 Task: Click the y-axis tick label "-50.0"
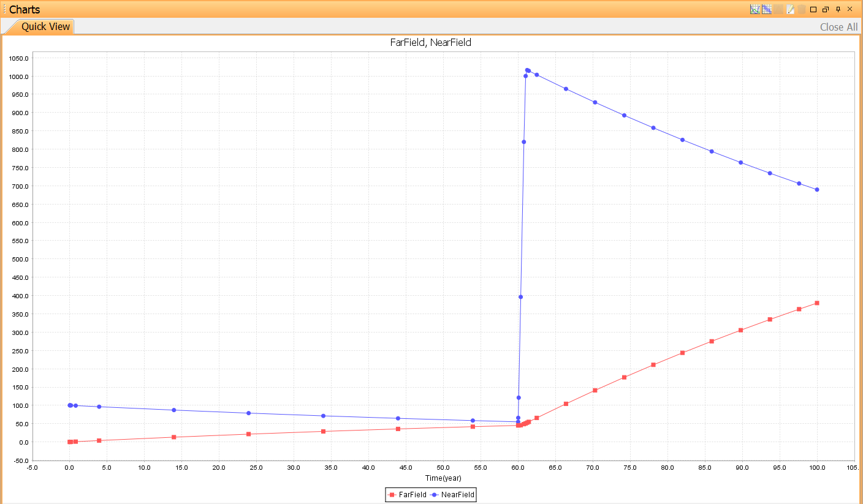coord(21,461)
